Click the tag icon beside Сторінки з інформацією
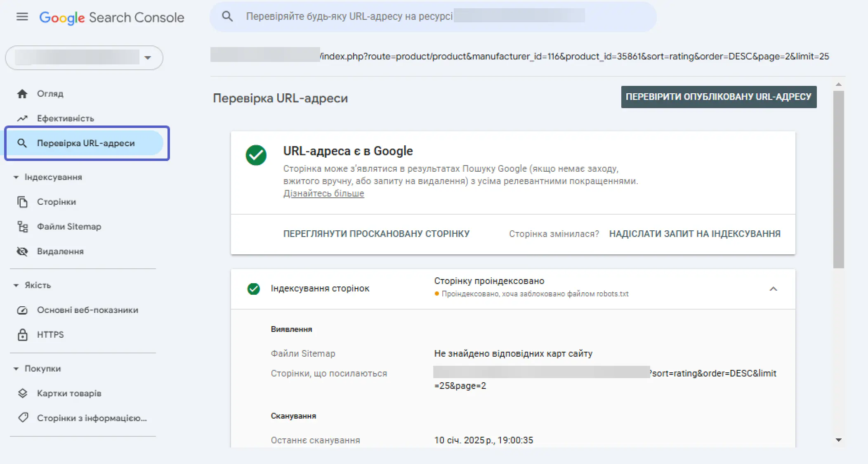The height and width of the screenshot is (464, 868). tap(23, 418)
